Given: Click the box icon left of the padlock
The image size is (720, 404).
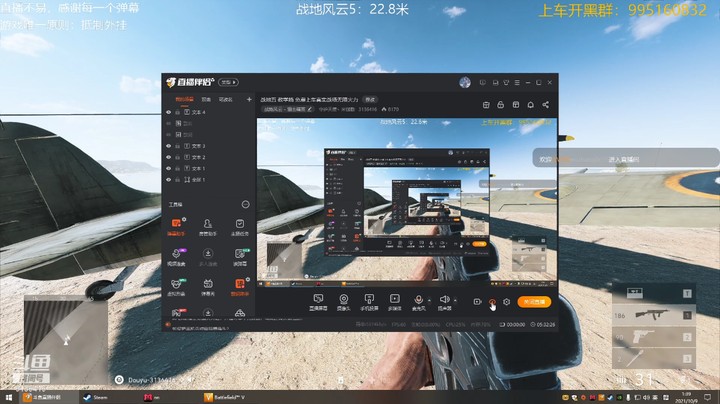Looking at the screenshot, I should (x=486, y=105).
